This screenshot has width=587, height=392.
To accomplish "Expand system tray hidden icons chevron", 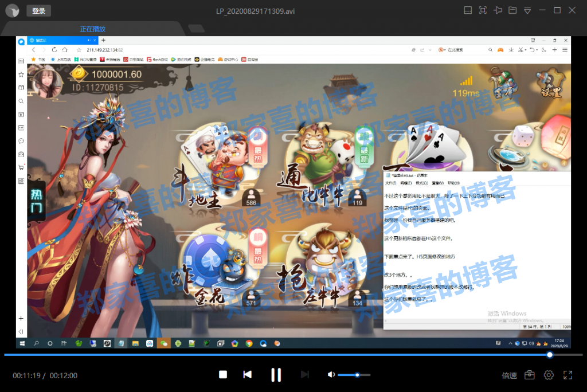I will (x=510, y=343).
